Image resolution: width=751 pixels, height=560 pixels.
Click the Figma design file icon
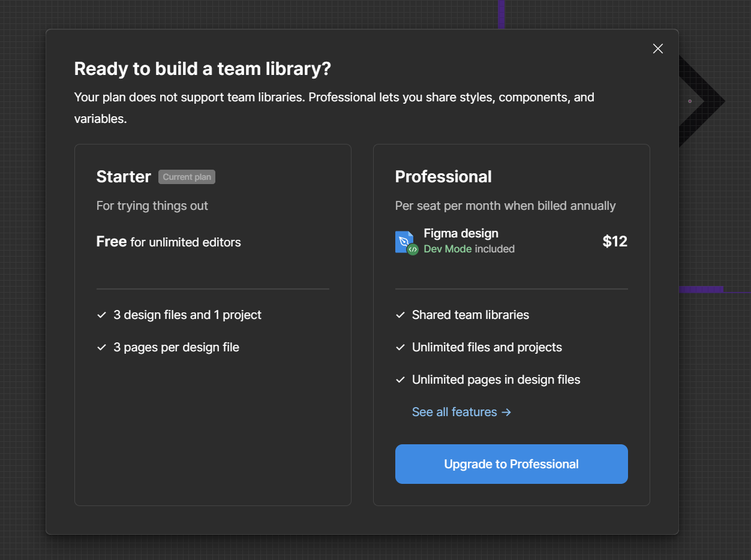(x=403, y=240)
